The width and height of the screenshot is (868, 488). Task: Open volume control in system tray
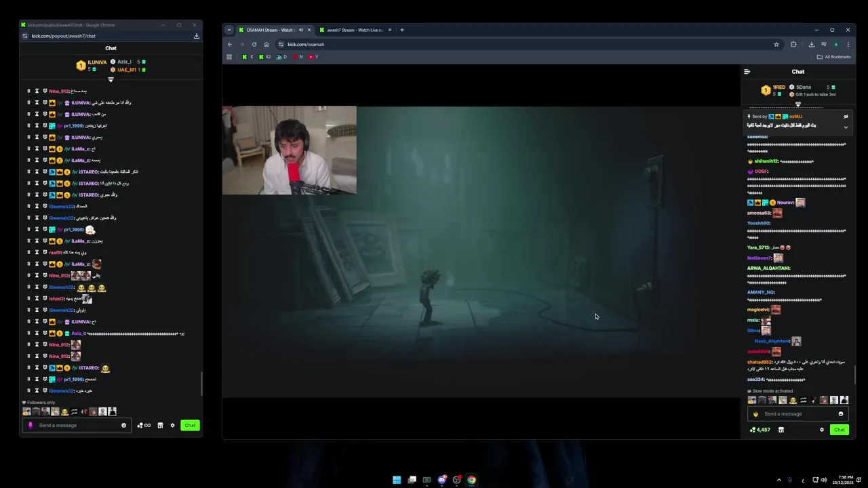tap(824, 480)
